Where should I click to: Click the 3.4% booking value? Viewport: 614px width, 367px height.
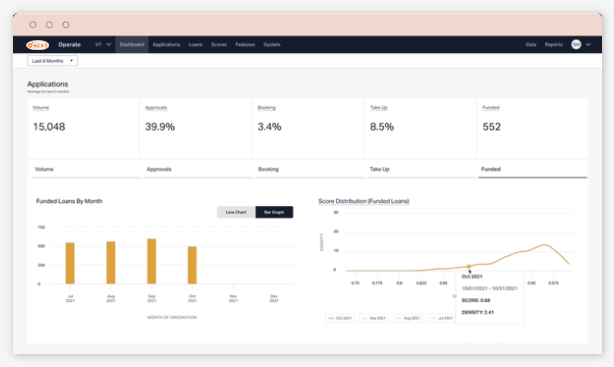coord(269,127)
